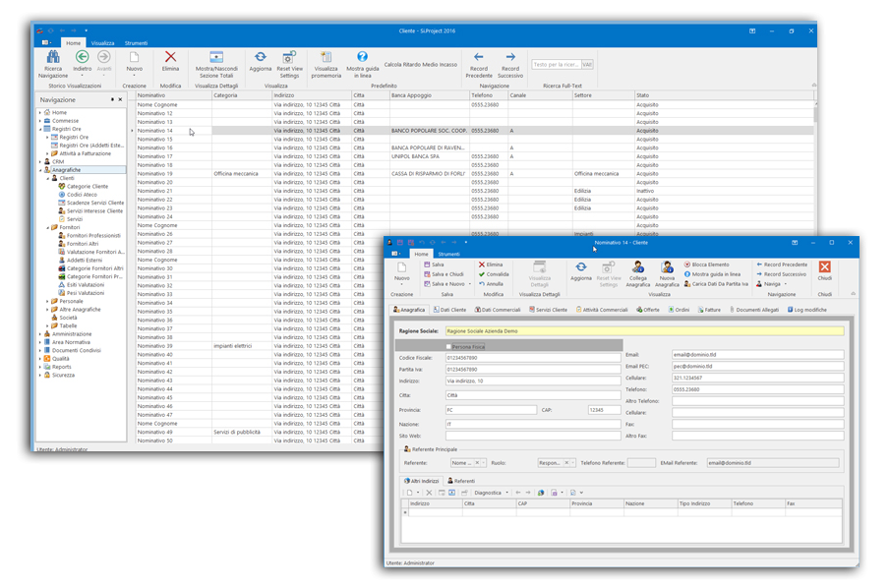The height and width of the screenshot is (588, 890).
Task: Open Visualizza promemoria
Action: [326, 64]
